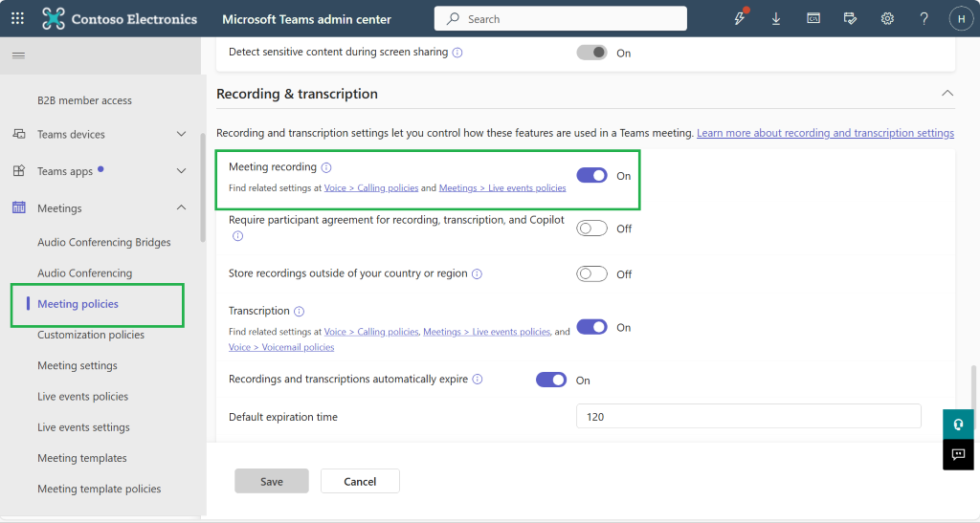
Task: Open Learn more about recording and transcription settings
Action: [825, 133]
